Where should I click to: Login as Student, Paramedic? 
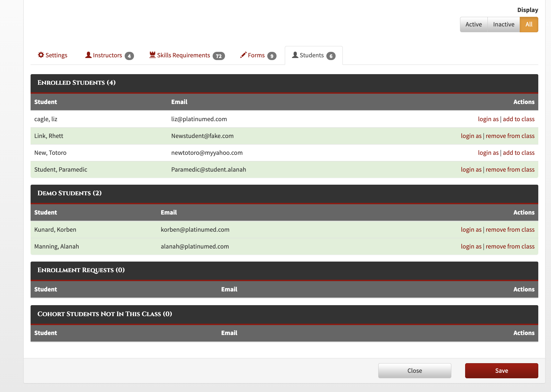point(471,170)
